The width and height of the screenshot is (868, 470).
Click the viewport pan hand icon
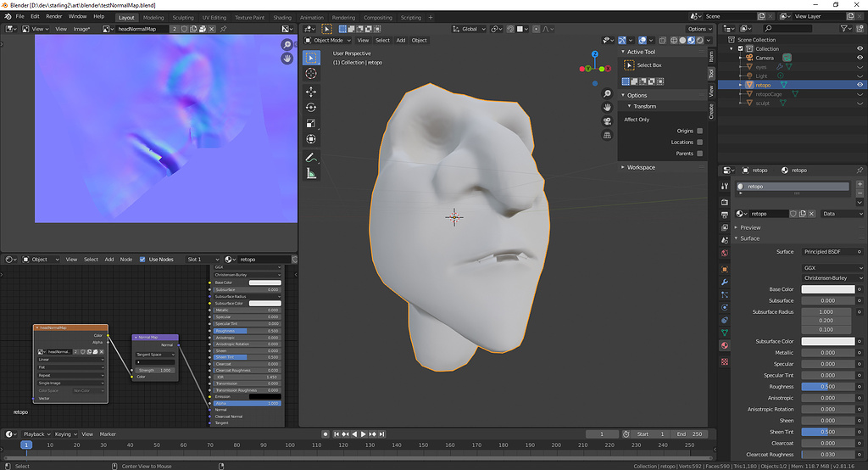tap(607, 107)
